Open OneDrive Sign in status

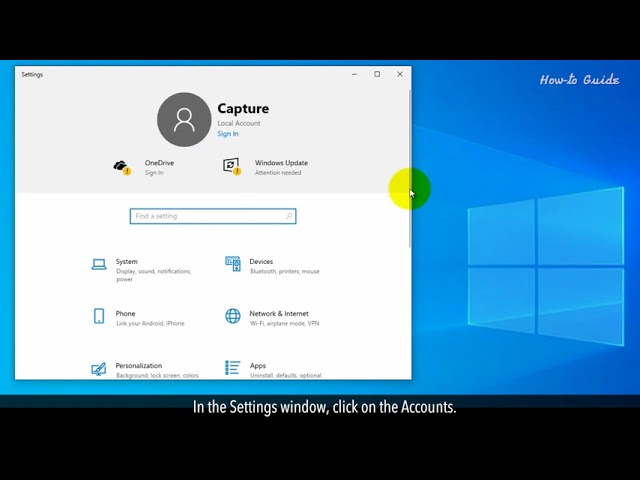[154, 173]
